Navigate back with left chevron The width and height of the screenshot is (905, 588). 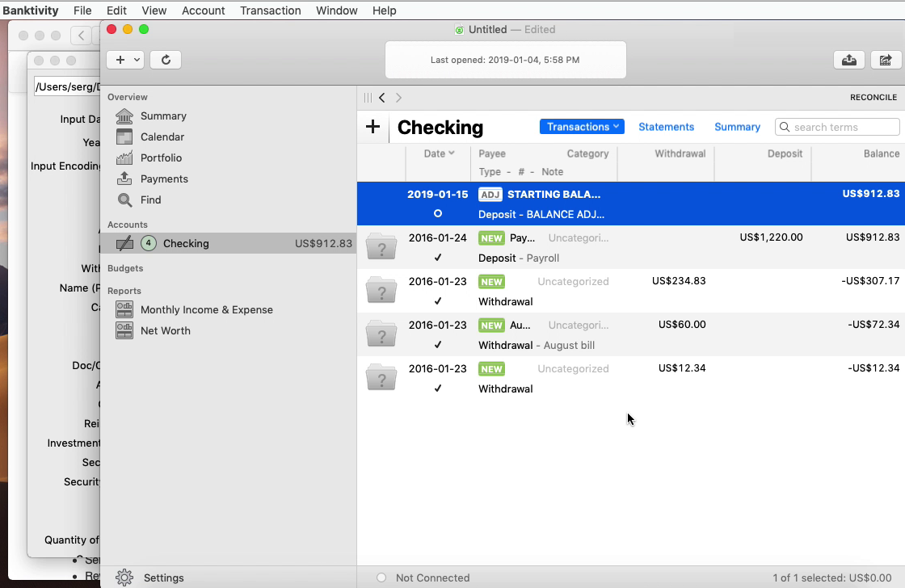(x=382, y=98)
